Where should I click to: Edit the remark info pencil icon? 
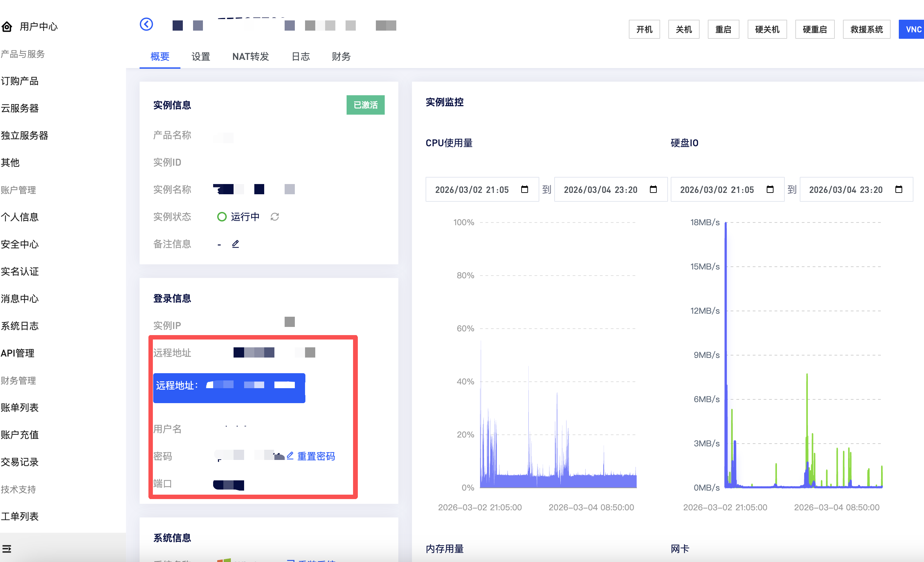(236, 244)
